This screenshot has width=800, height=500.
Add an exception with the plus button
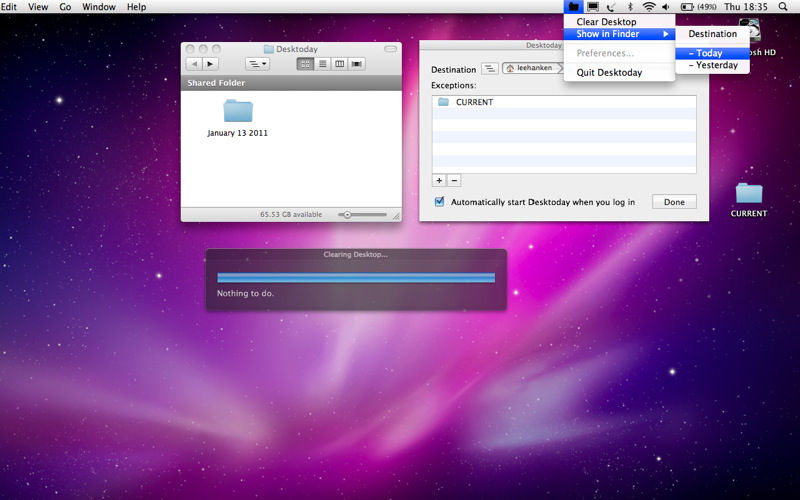point(439,180)
